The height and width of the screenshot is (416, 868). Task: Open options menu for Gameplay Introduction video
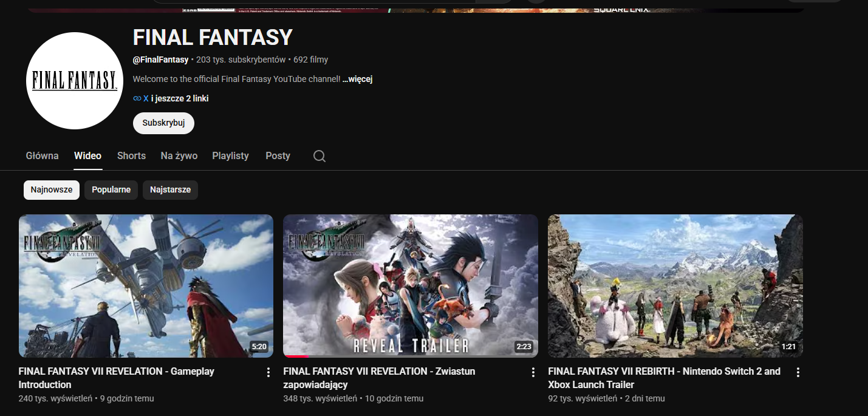[x=268, y=372]
